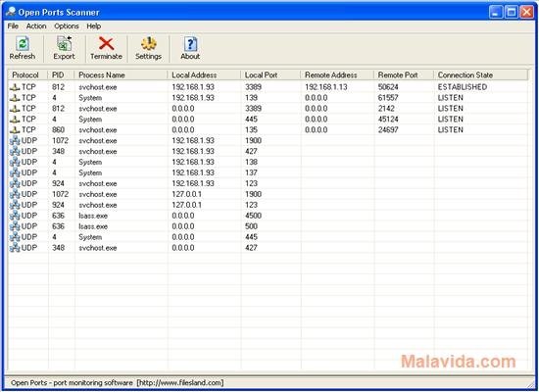Select UDP icon of lsass.exe port 4500
539x392 pixels.
(15, 216)
